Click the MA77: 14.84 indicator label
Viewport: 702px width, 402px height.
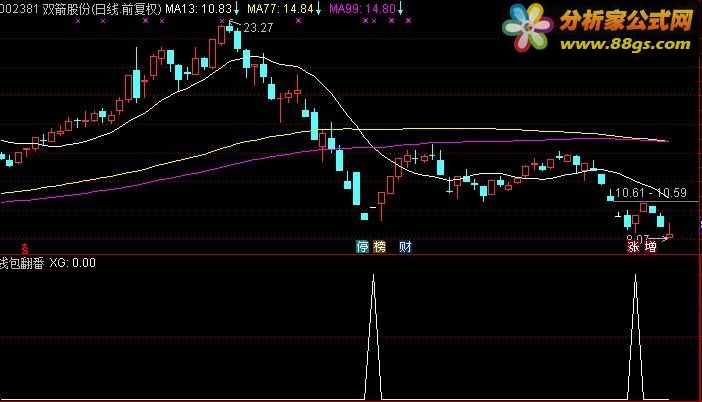click(280, 9)
